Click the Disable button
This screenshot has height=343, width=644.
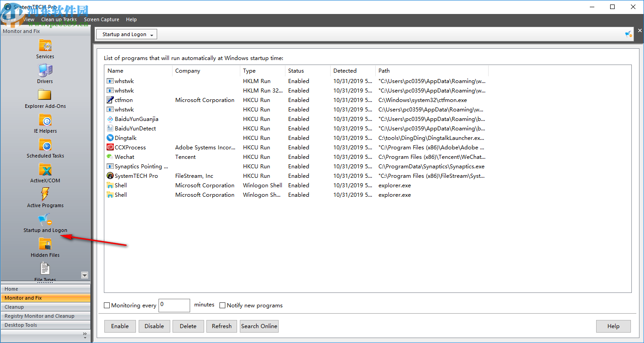154,326
